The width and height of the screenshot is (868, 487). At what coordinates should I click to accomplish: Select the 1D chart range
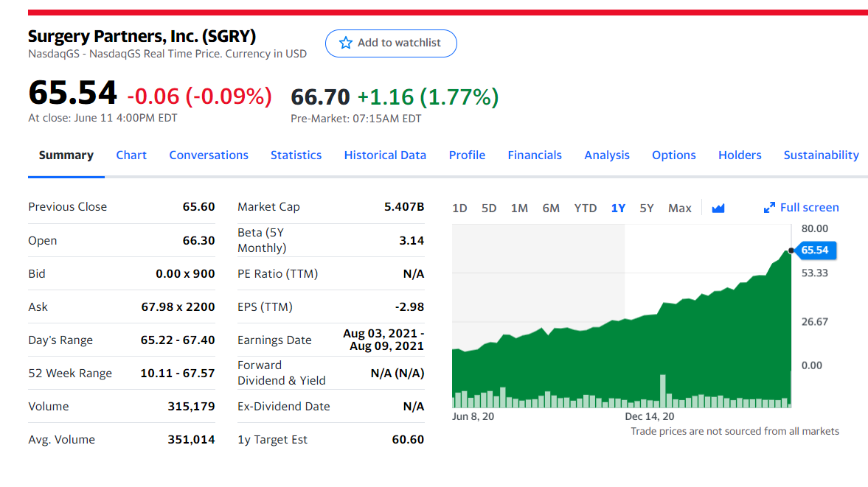[459, 209]
